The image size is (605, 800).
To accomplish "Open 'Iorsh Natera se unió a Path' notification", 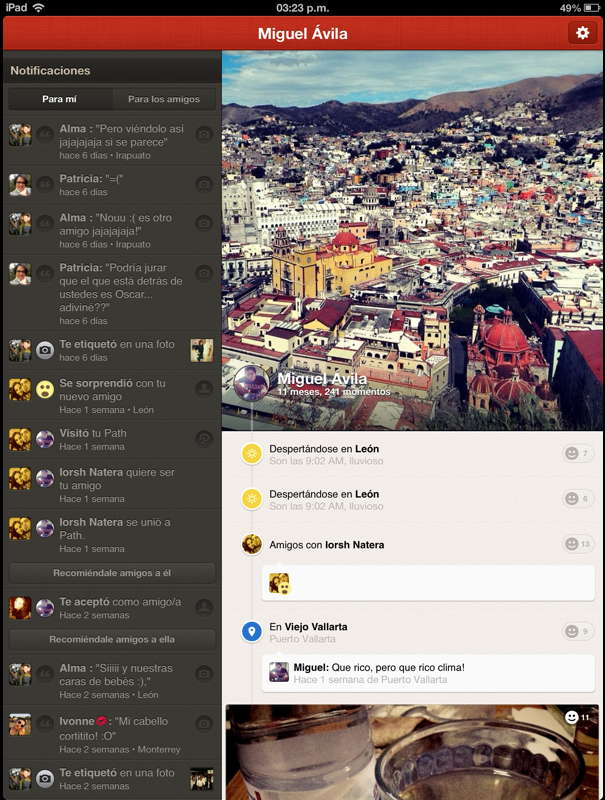I will coord(112,535).
